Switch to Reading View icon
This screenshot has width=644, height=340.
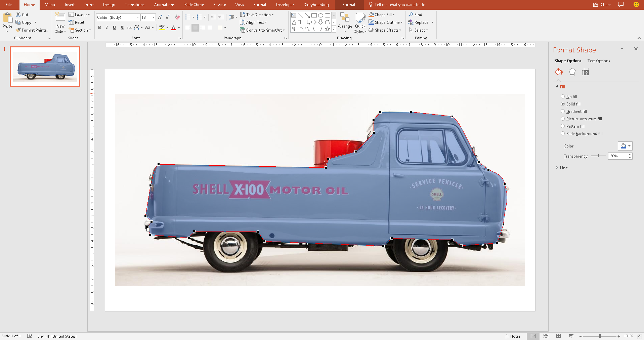559,336
